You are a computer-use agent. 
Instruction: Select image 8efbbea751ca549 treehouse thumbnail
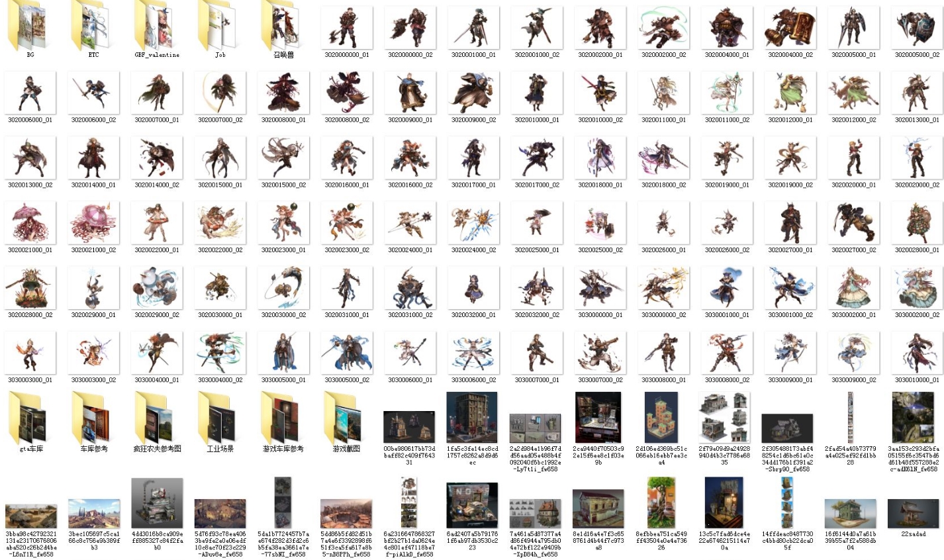pos(661,502)
